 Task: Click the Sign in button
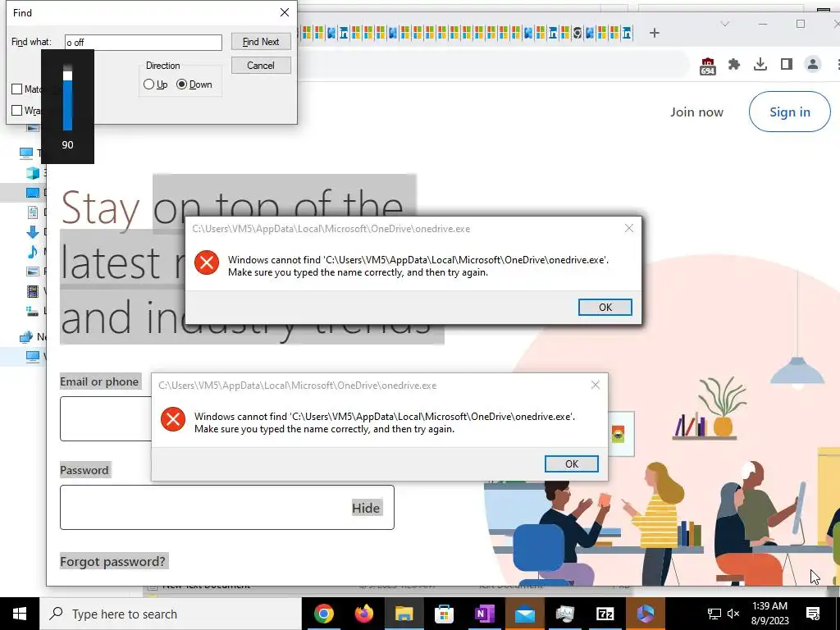click(790, 112)
